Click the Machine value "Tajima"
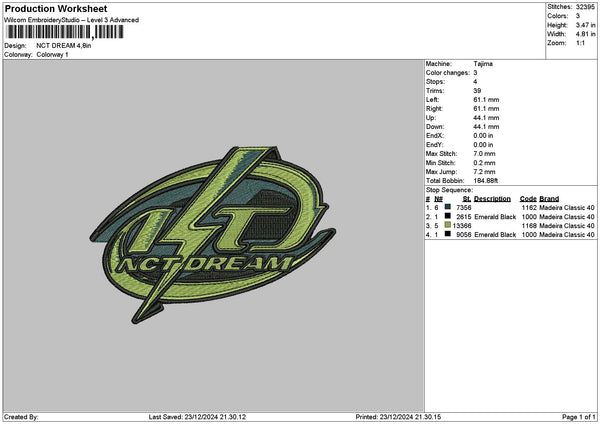Screen dimensions: 600x424 click(483, 64)
